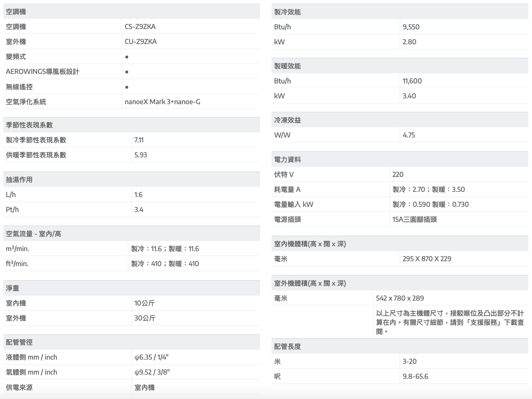Click the 7.11 cooling seasonal coefficient value
Screen dimensions: 532x399
[x=139, y=140]
